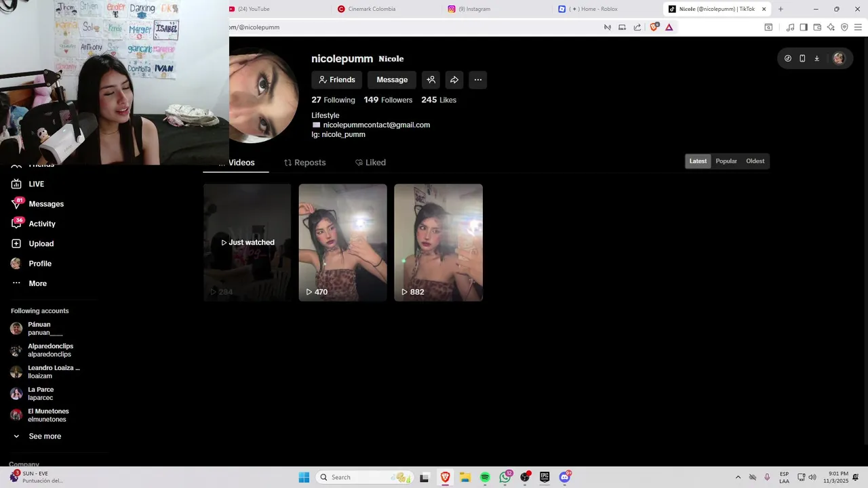Open the Just watched video thumbnail
Image resolution: width=868 pixels, height=488 pixels.
click(248, 243)
